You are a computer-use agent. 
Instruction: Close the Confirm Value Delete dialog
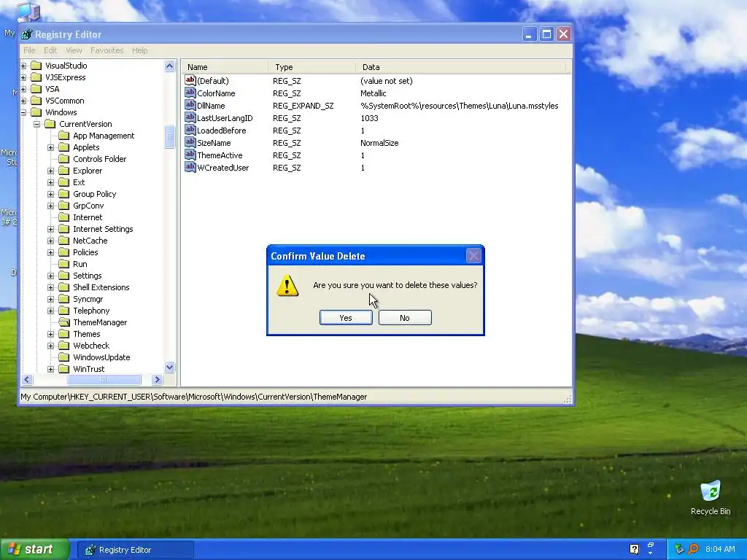click(x=473, y=256)
